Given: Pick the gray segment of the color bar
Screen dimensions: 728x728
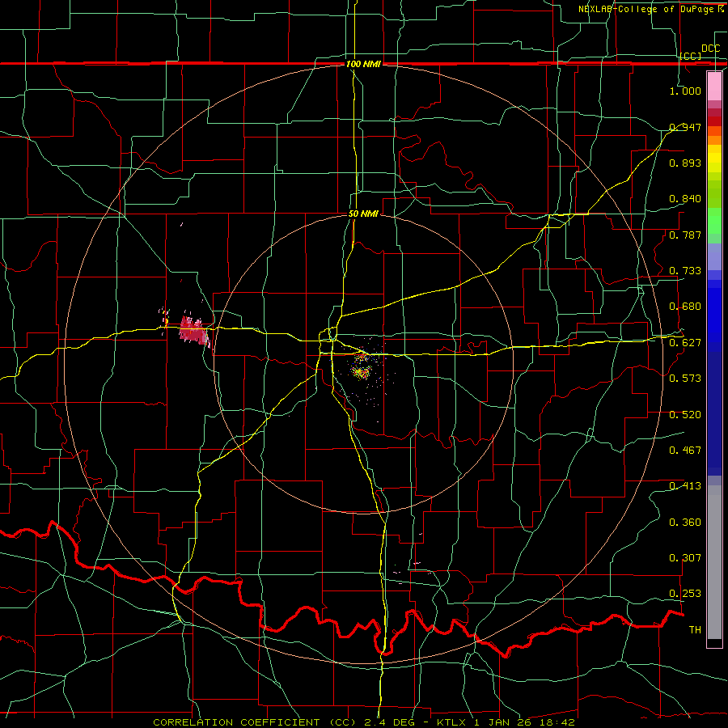Looking at the screenshot, I should coord(714,562).
